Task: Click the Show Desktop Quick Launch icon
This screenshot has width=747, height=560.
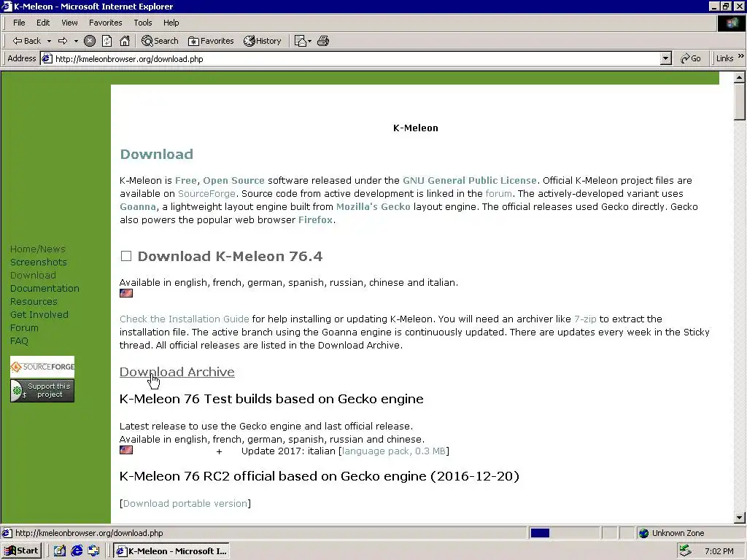Action: (60, 551)
